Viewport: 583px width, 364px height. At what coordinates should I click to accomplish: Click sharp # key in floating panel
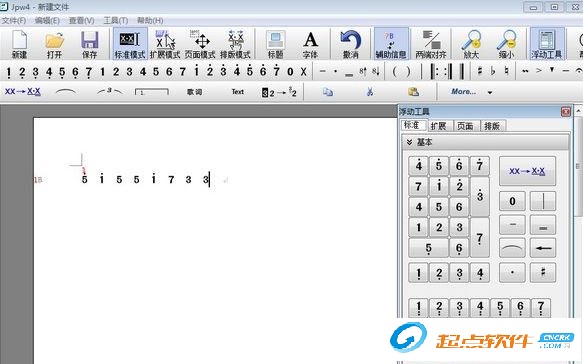[543, 272]
